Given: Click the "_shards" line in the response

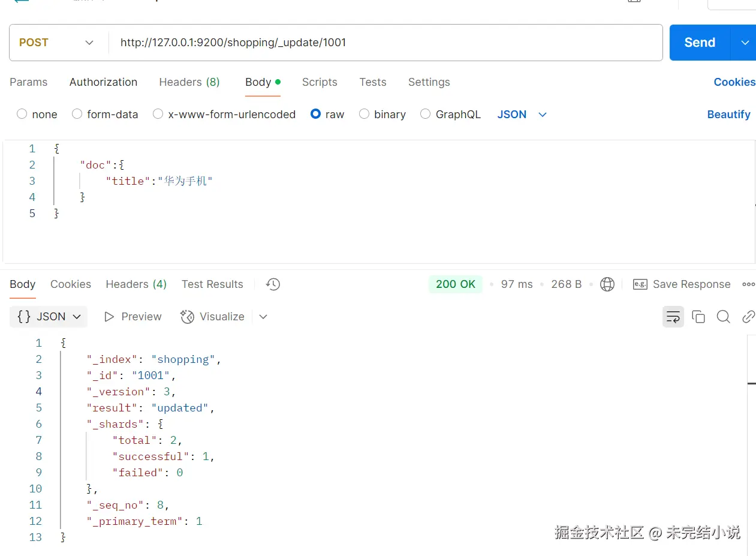Looking at the screenshot, I should pyautogui.click(x=125, y=424).
